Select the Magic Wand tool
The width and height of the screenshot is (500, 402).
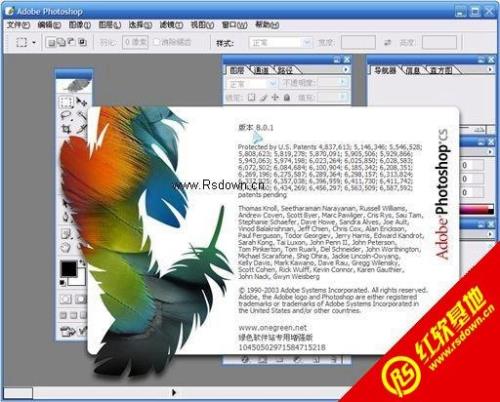82,116
